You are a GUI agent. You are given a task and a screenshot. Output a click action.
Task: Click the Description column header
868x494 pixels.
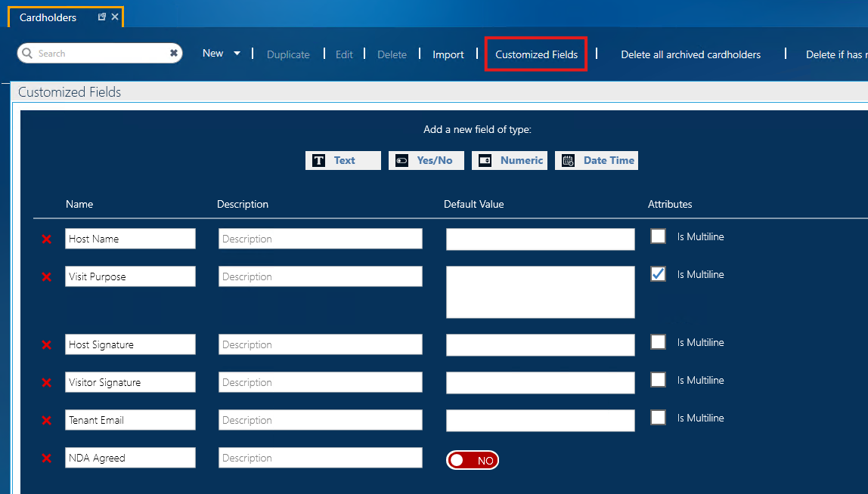pyautogui.click(x=243, y=204)
